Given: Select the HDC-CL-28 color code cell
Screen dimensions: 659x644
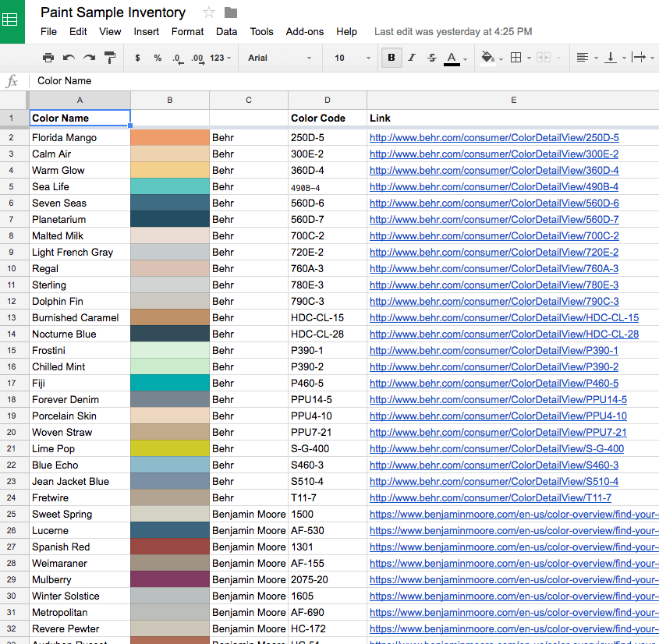Looking at the screenshot, I should [x=328, y=334].
